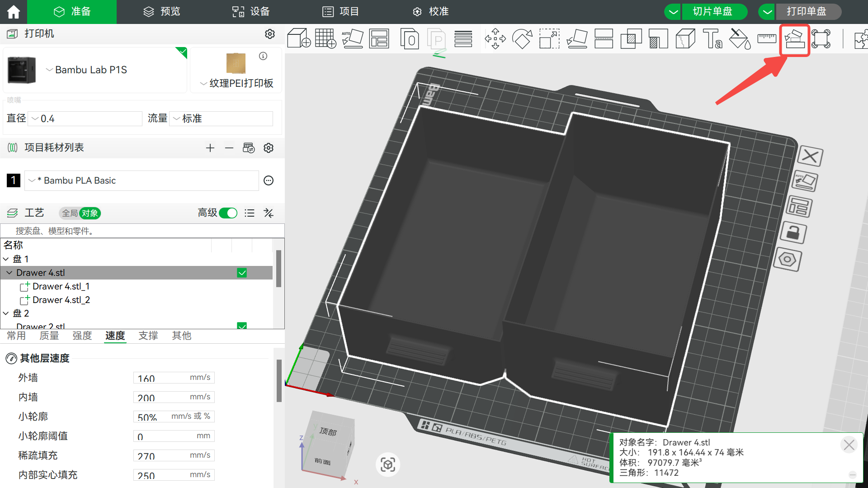The image size is (868, 488).
Task: Select the Move tool
Action: (495, 38)
